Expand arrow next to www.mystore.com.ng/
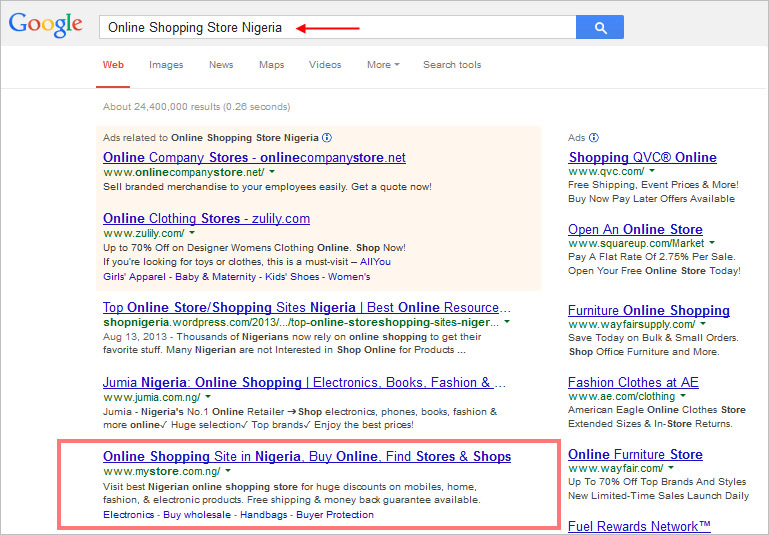 pos(228,471)
